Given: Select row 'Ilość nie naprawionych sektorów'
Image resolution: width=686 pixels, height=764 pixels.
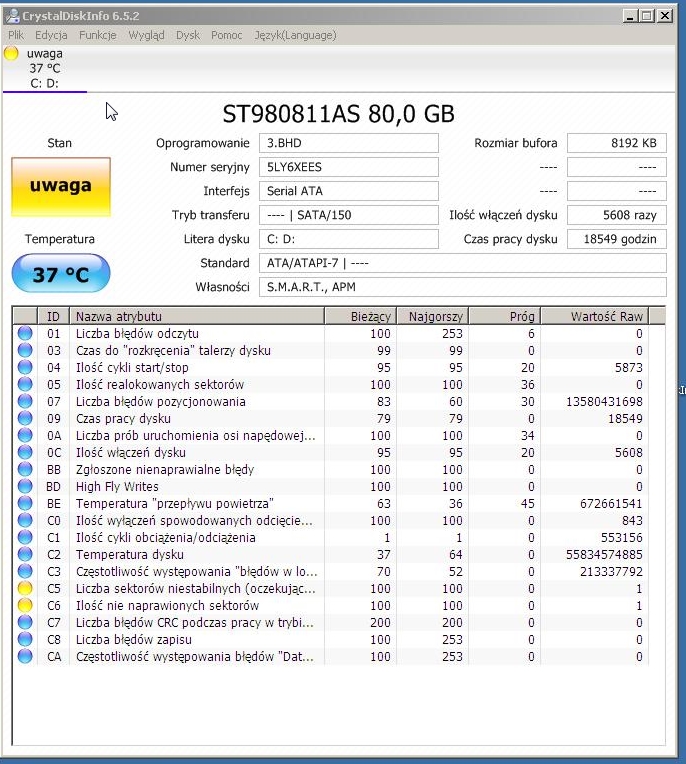Looking at the screenshot, I should tap(331, 605).
